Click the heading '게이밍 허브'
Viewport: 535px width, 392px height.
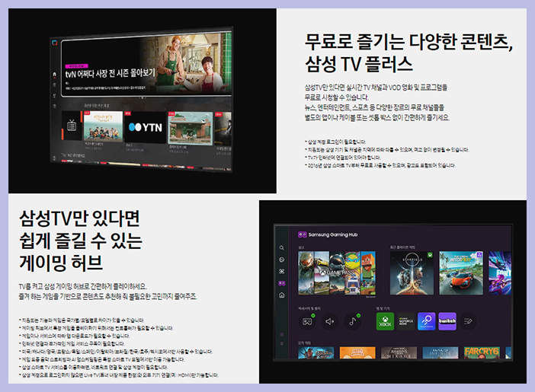[61, 263]
